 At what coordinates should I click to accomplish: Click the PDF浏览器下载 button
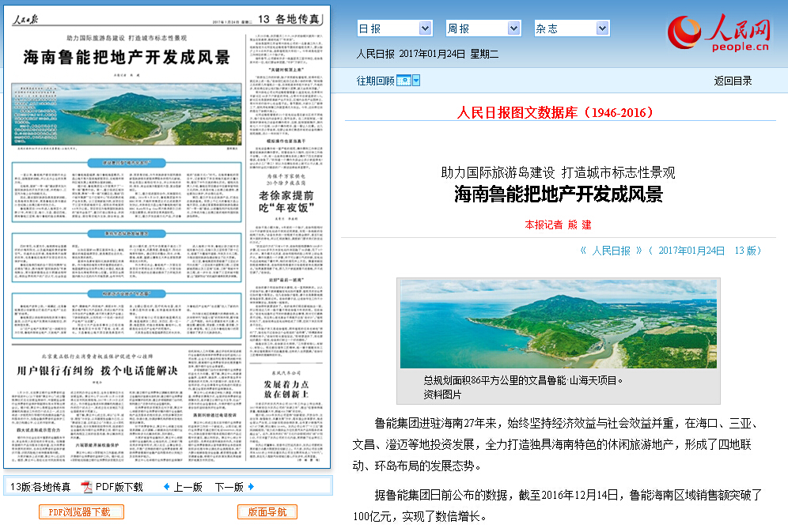coord(81,512)
